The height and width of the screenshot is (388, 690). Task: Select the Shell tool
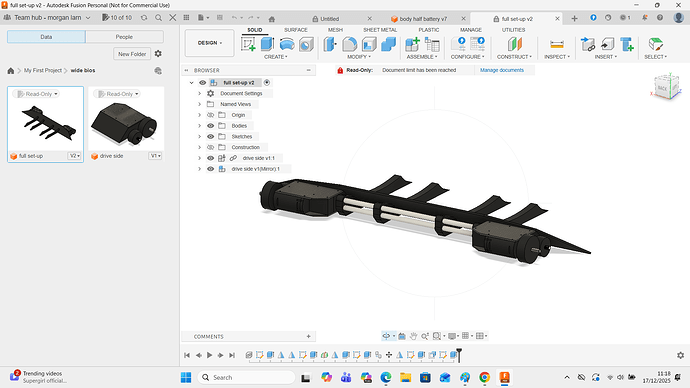pyautogui.click(x=369, y=44)
